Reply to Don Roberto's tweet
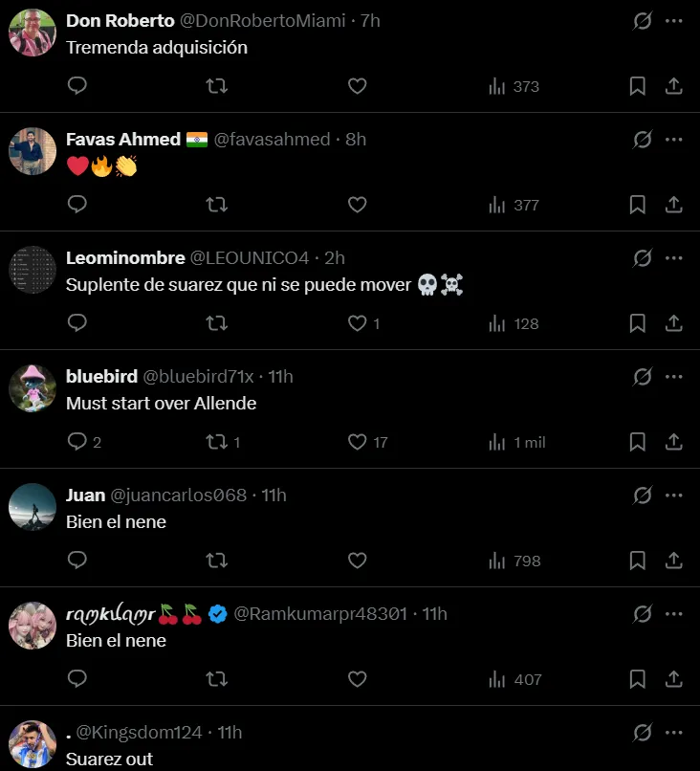The image size is (700, 771). pos(77,86)
